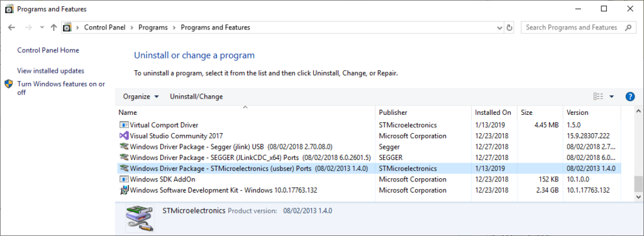Open Help with the question mark icon

tap(630, 97)
